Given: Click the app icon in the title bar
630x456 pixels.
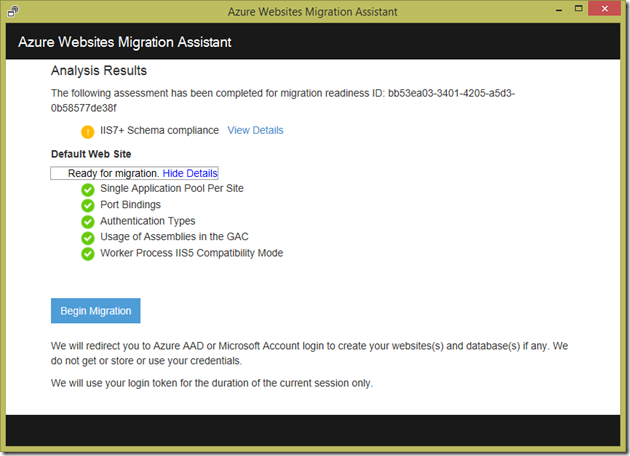Looking at the screenshot, I should click(13, 11).
